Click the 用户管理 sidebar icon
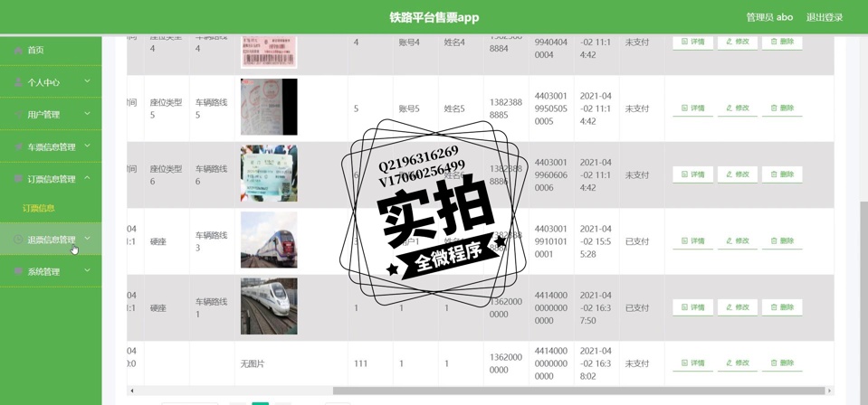868x405 pixels. point(18,115)
